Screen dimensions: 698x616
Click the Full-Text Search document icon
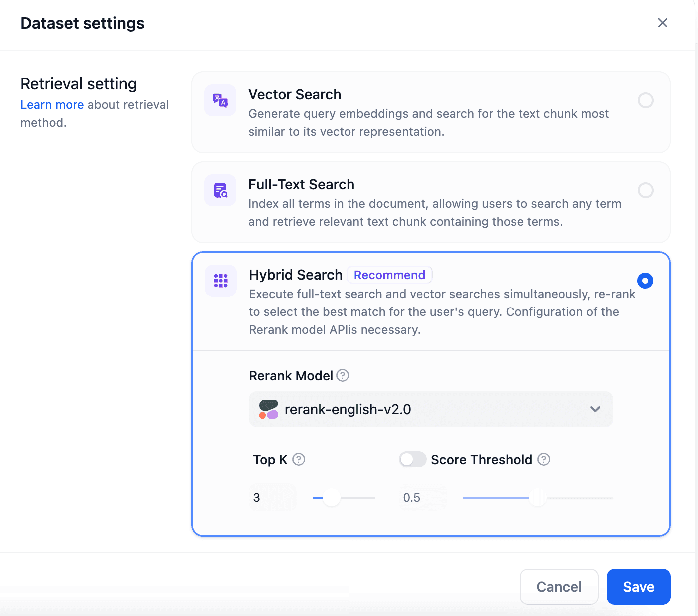[x=220, y=190]
